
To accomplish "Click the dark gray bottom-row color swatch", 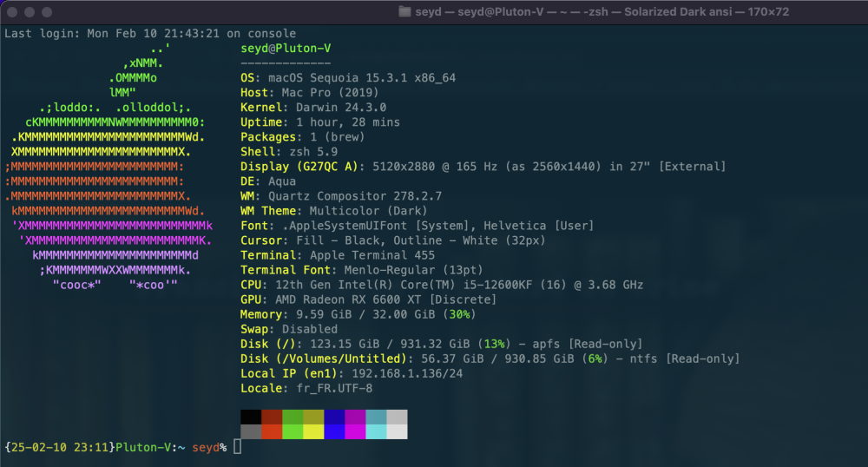I will (251, 431).
